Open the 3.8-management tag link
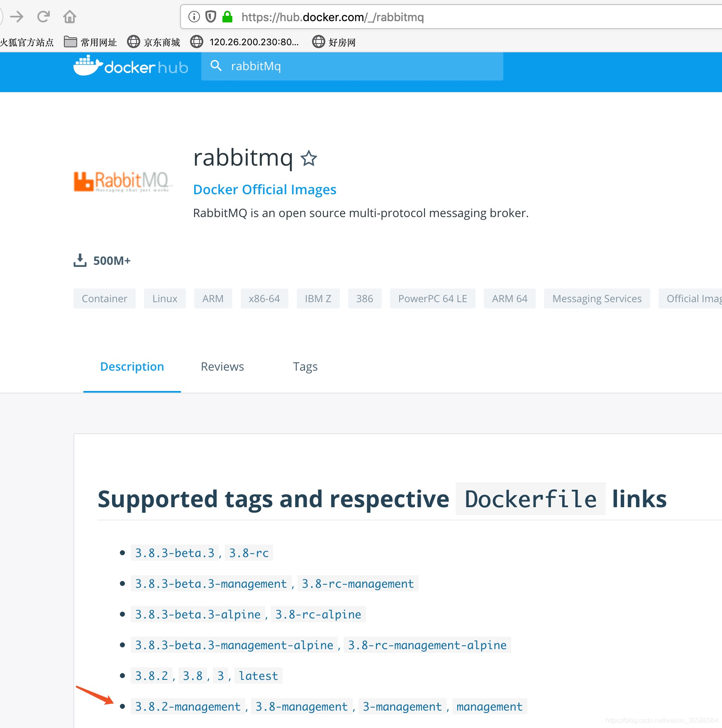The height and width of the screenshot is (728, 722). (x=302, y=706)
